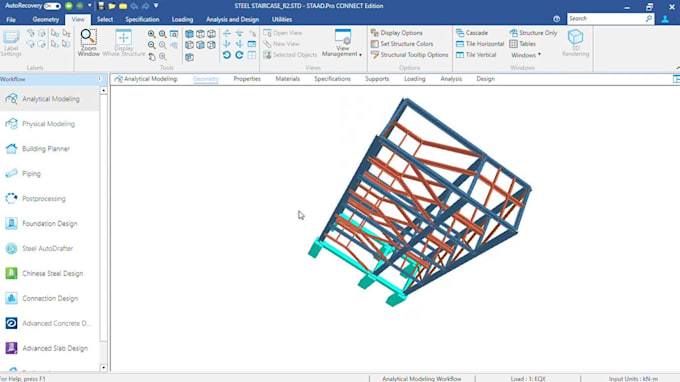Select Advanced Slab Design workflow
This screenshot has height=382, width=680.
pos(50,348)
